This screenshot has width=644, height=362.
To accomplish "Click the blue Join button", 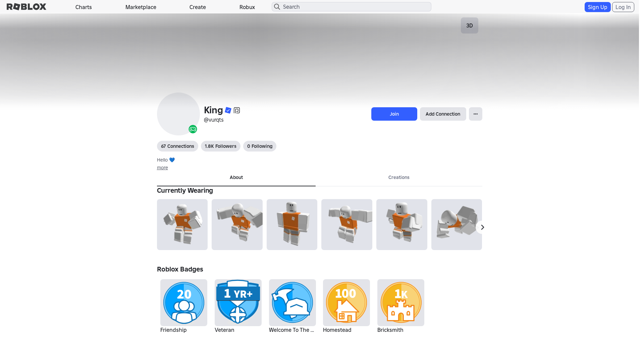I will click(x=394, y=114).
